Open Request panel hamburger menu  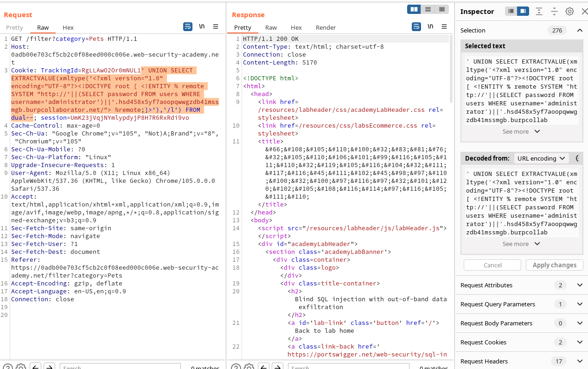(x=216, y=27)
